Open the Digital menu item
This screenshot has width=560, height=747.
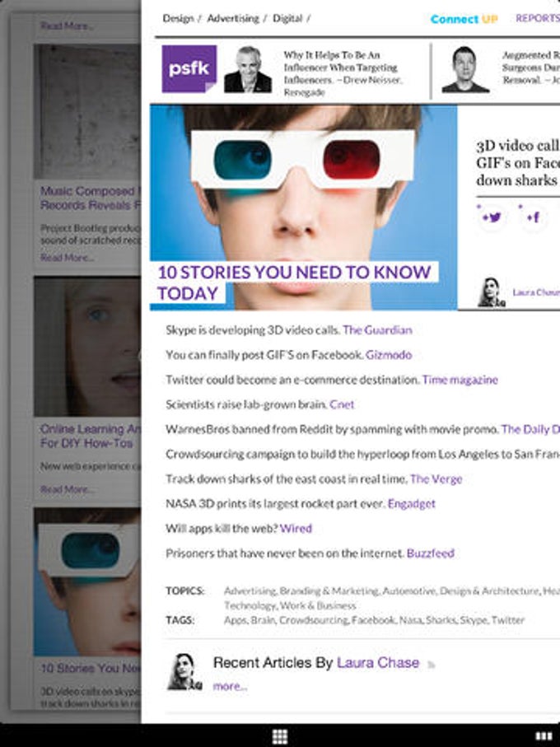pos(287,19)
